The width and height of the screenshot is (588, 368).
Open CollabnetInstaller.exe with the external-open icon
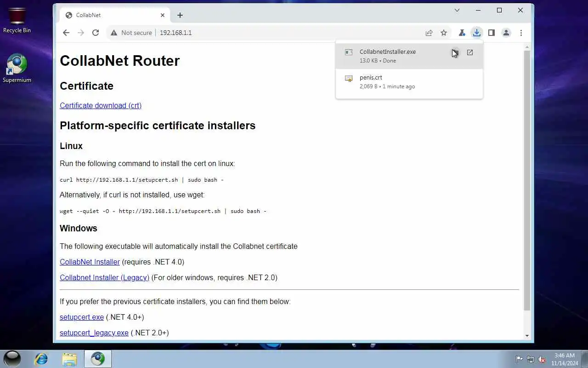point(470,52)
